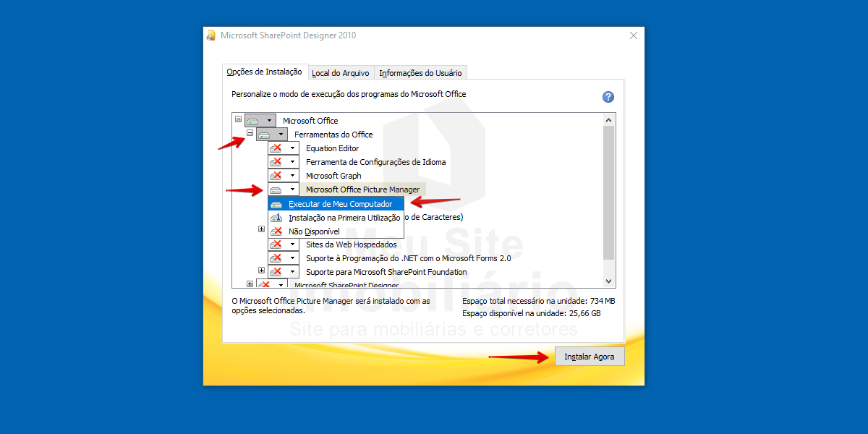868x434 pixels.
Task: Click the scroll down arrow in feature list
Action: point(608,281)
